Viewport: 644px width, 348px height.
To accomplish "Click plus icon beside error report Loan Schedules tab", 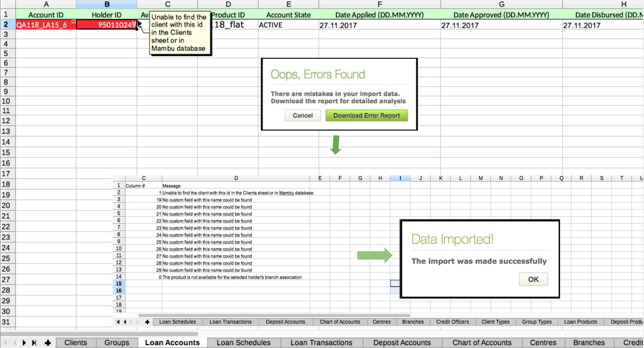I will (x=147, y=322).
